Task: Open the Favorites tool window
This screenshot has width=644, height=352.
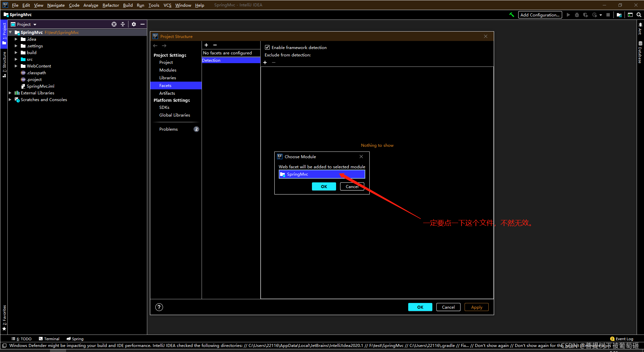Action: (x=4, y=317)
